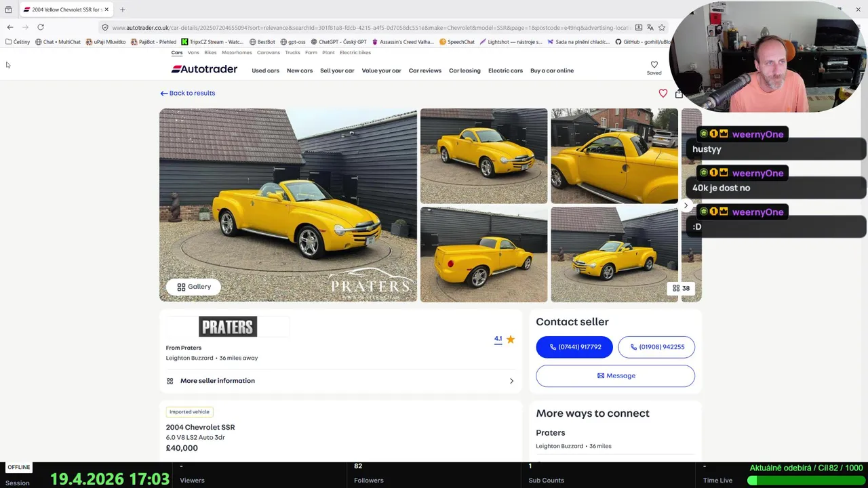The image size is (868, 488).
Task: Click the Autotrader logo
Action: tap(204, 69)
